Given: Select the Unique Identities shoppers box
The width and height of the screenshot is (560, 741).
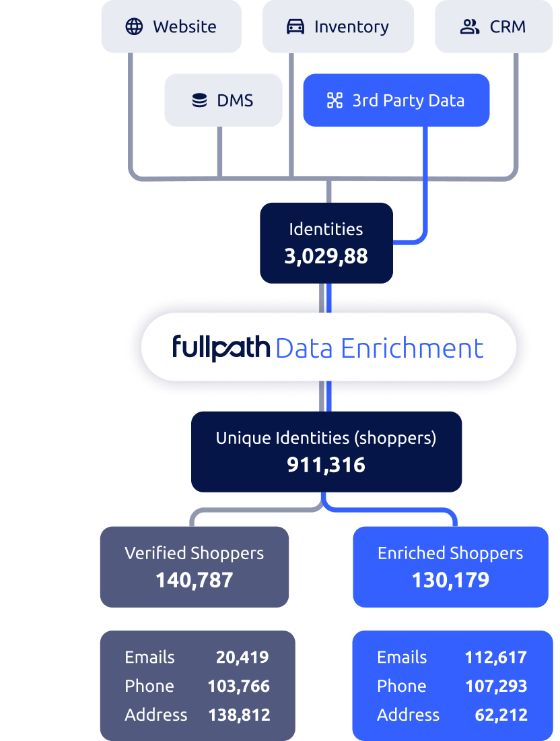Looking at the screenshot, I should [x=326, y=451].
